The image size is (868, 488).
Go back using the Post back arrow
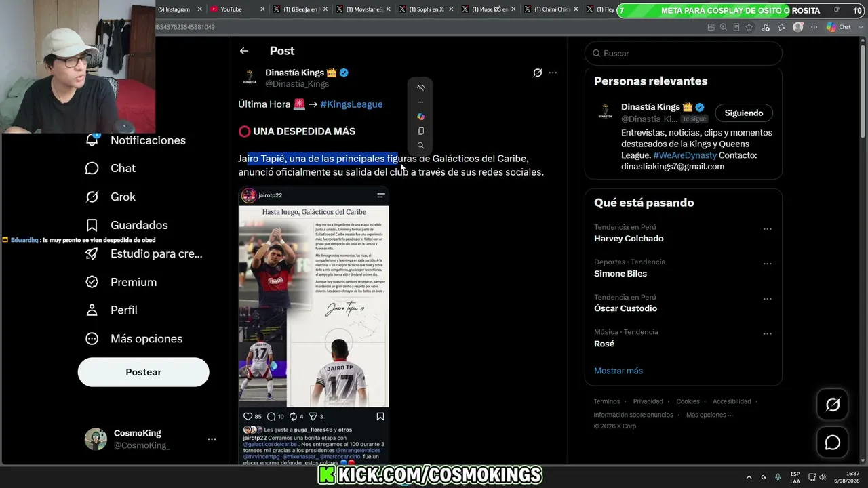click(x=244, y=51)
